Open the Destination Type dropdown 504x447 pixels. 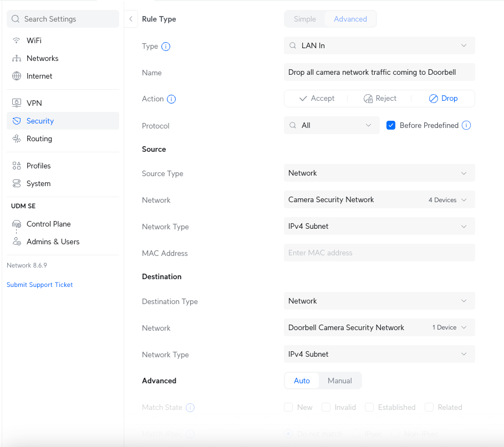pos(379,301)
